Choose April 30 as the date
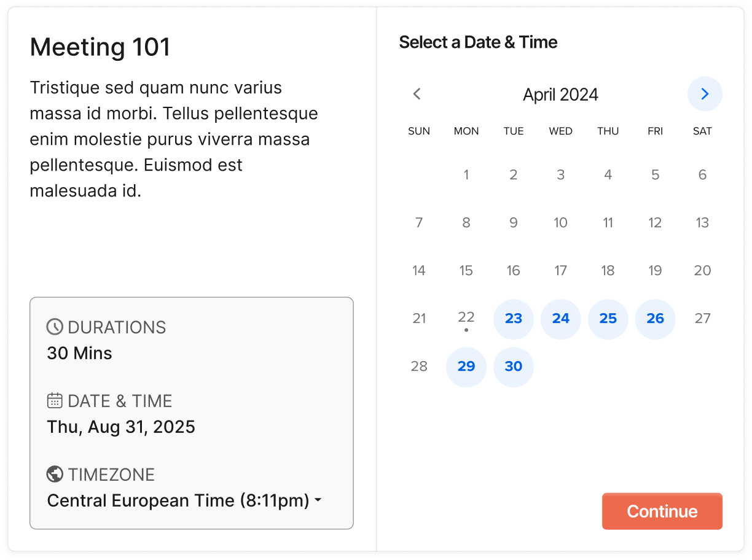Screen dimensions: 752x560 514,367
